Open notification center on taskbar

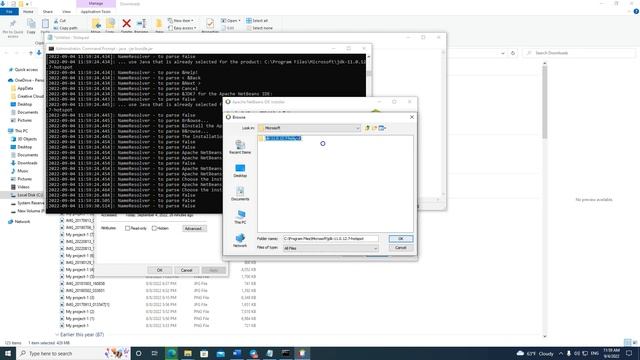629,353
